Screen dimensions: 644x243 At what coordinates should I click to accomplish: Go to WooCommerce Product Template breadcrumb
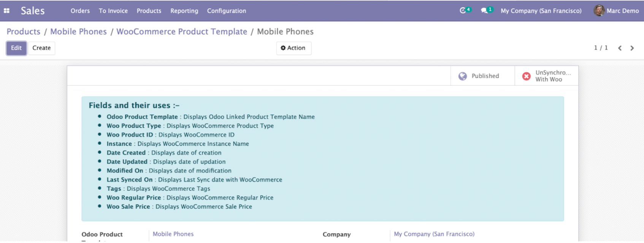[182, 32]
